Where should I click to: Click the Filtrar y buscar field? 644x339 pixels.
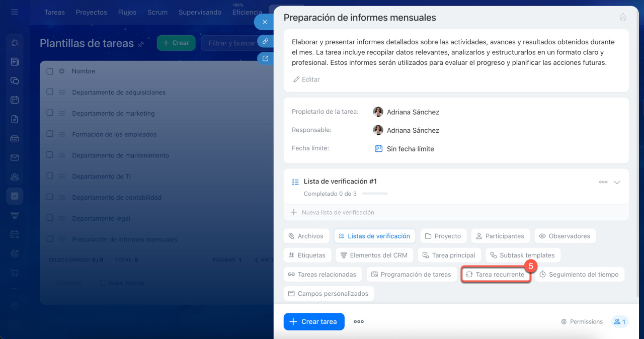(231, 43)
